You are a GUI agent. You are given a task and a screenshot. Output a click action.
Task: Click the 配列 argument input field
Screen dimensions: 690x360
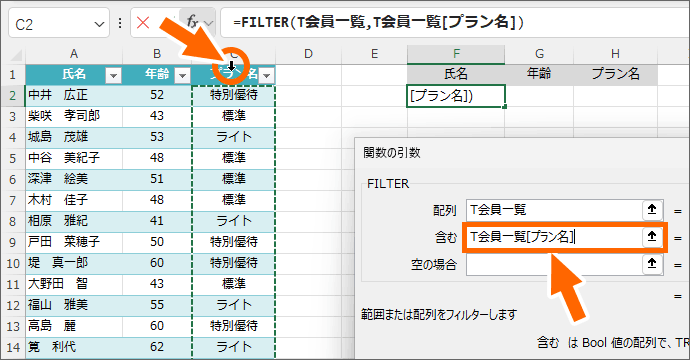coord(554,210)
